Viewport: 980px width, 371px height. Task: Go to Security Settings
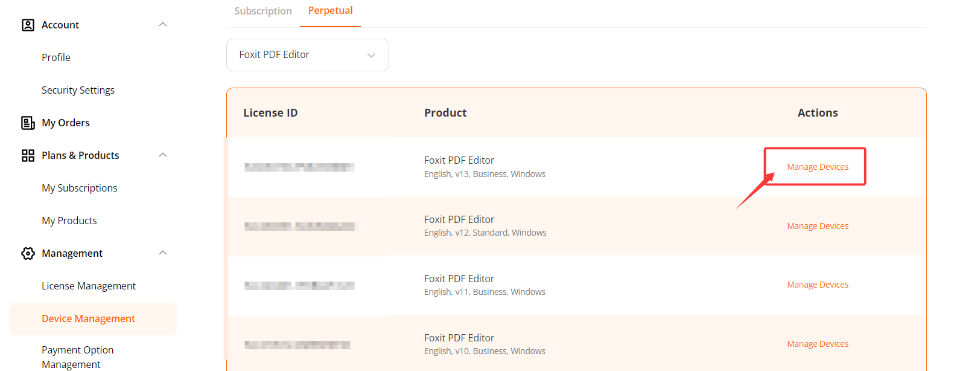[x=78, y=90]
